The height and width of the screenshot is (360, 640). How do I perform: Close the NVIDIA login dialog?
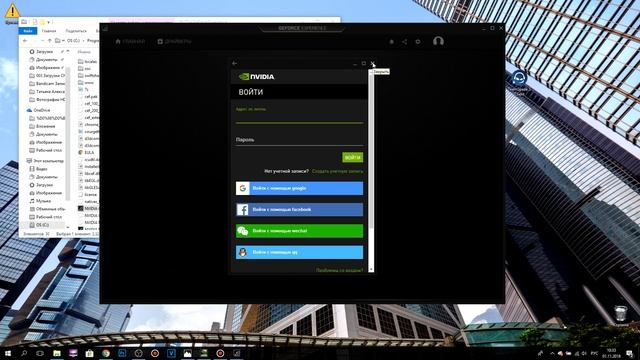[x=373, y=64]
